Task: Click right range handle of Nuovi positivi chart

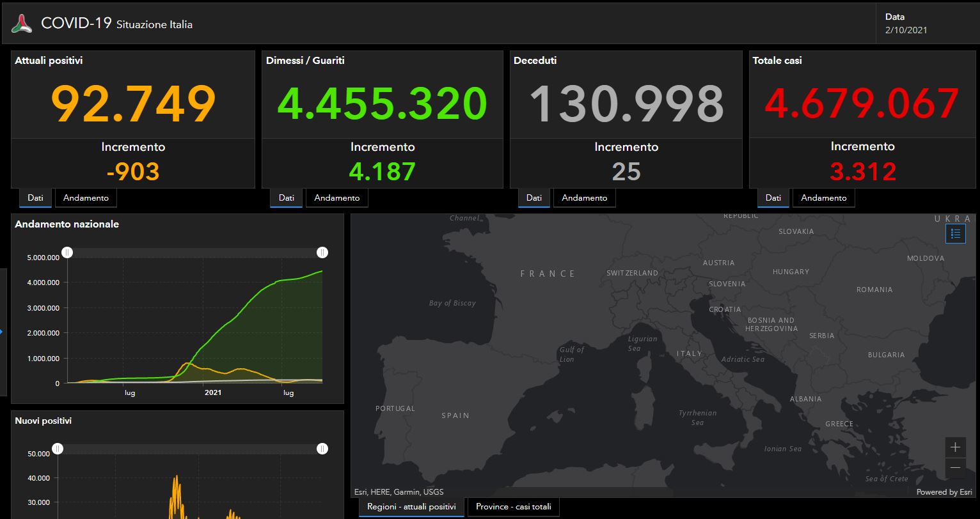Action: coord(322,449)
